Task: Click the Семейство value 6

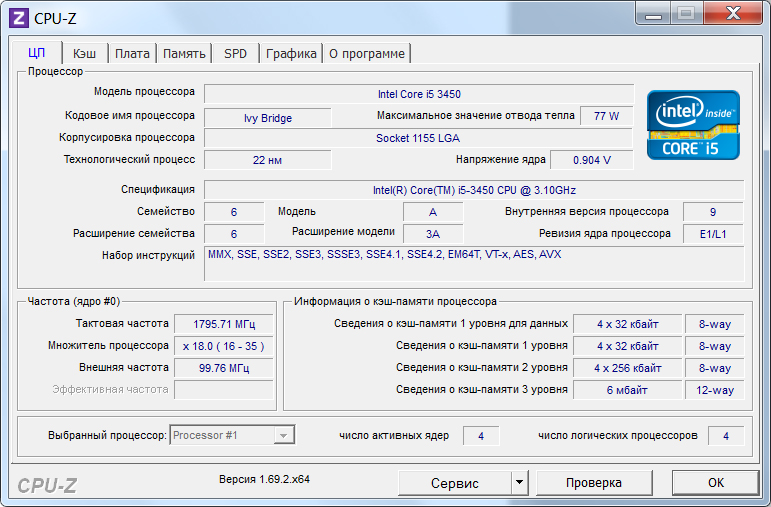Action: click(x=234, y=212)
